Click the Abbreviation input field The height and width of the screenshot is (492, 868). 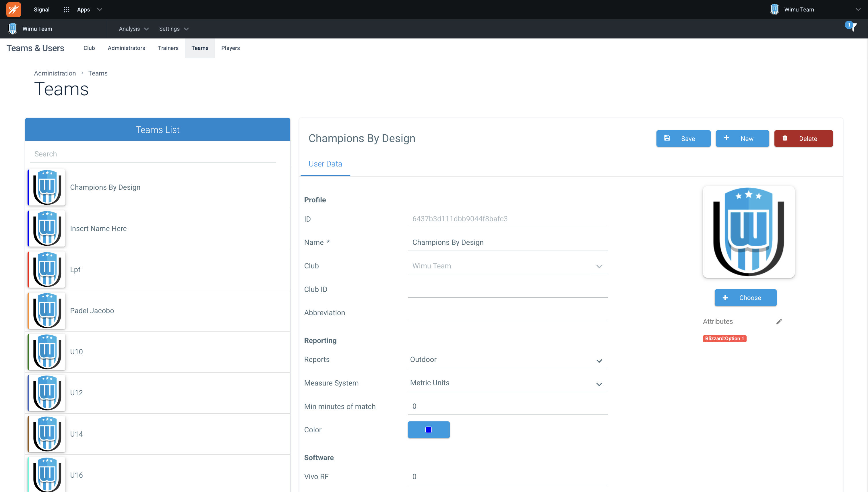[x=507, y=313]
